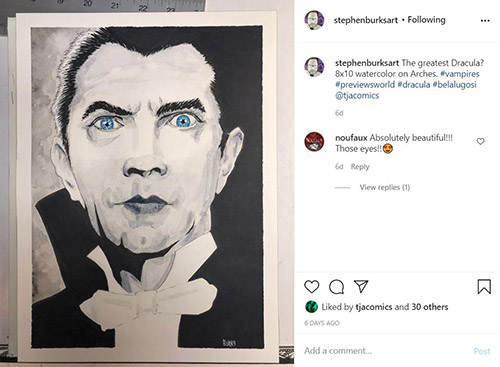Click the tjacomics liker avatar
This screenshot has width=500, height=367.
[x=311, y=307]
